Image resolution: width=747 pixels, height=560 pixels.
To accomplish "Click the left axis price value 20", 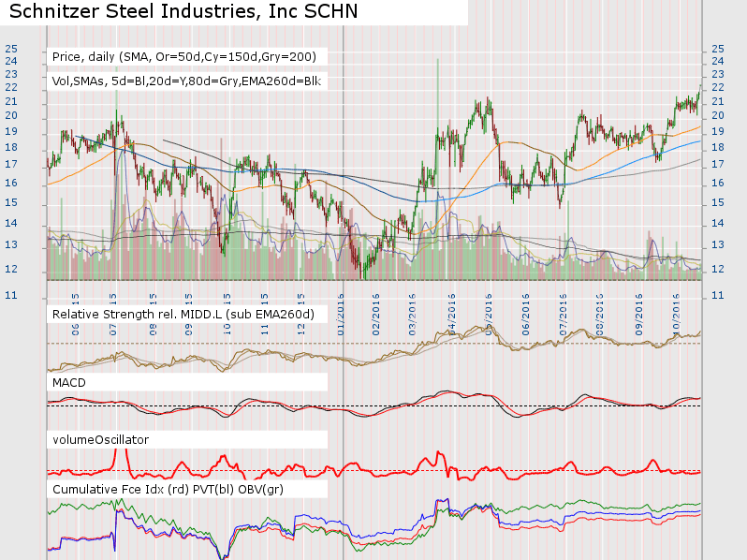I will [11, 115].
